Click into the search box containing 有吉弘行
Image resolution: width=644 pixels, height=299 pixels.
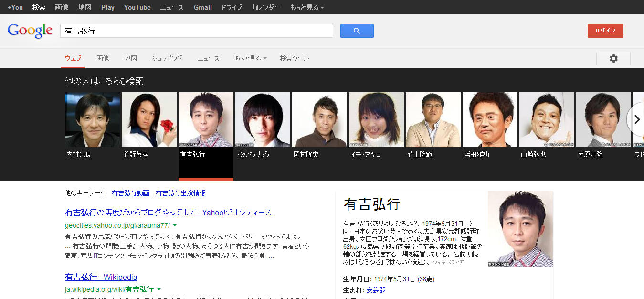(x=196, y=31)
